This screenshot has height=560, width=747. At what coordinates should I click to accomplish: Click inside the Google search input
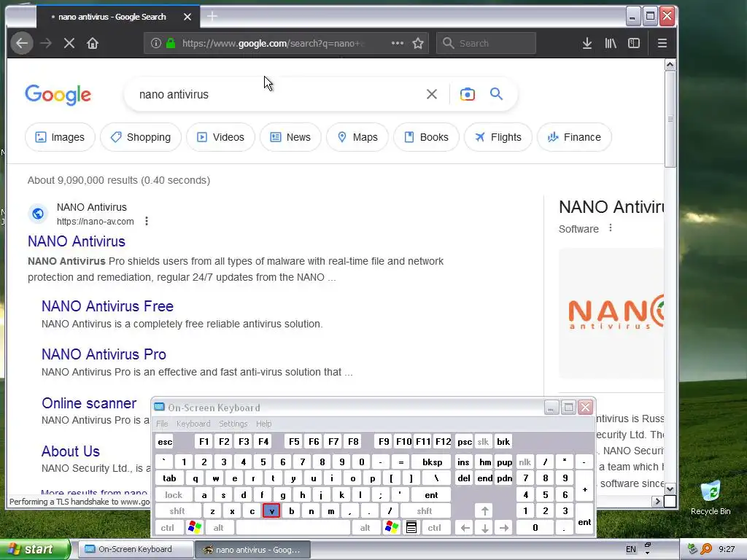(276, 94)
